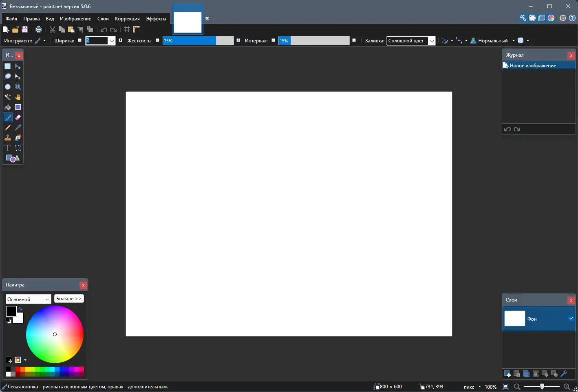Open an image file from toolbar
The image size is (578, 392).
point(15,29)
